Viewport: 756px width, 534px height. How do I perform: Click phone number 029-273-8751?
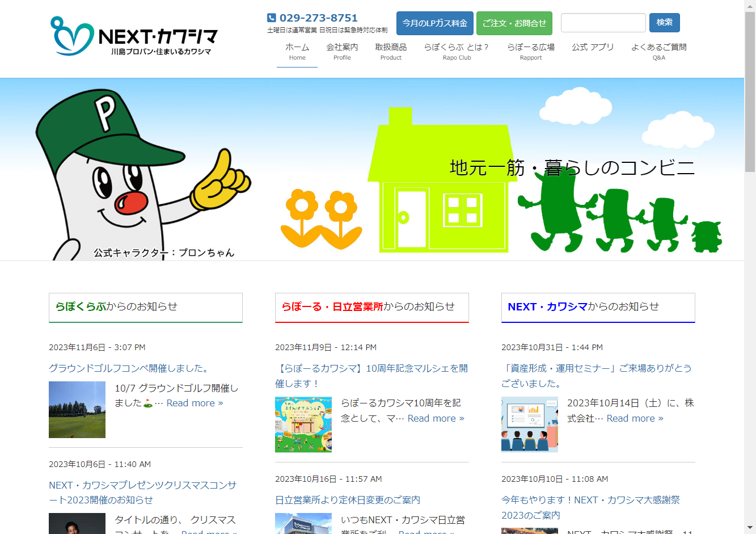319,18
